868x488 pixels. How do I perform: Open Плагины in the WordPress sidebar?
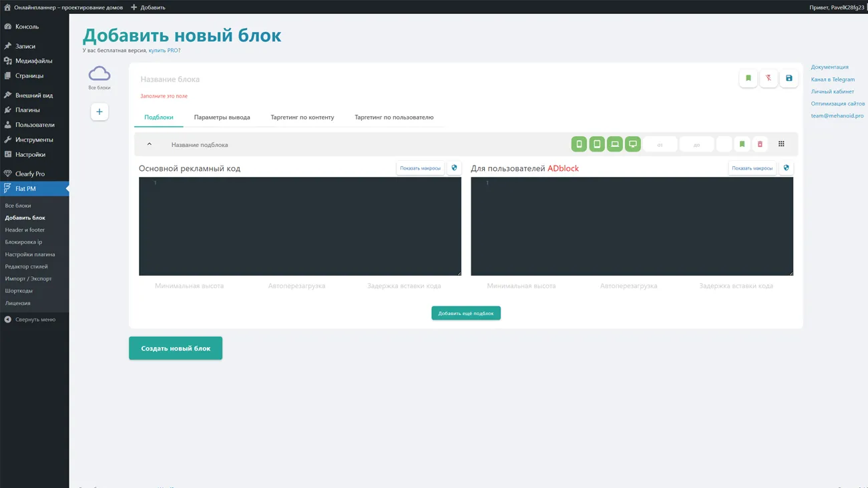[x=27, y=110]
